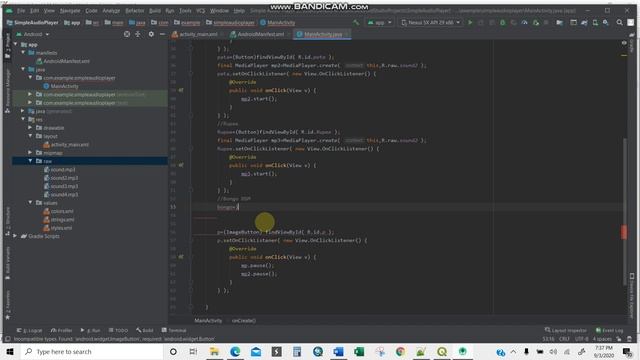Open the Android view selector dropdown
The height and width of the screenshot is (360, 640).
pos(33,34)
